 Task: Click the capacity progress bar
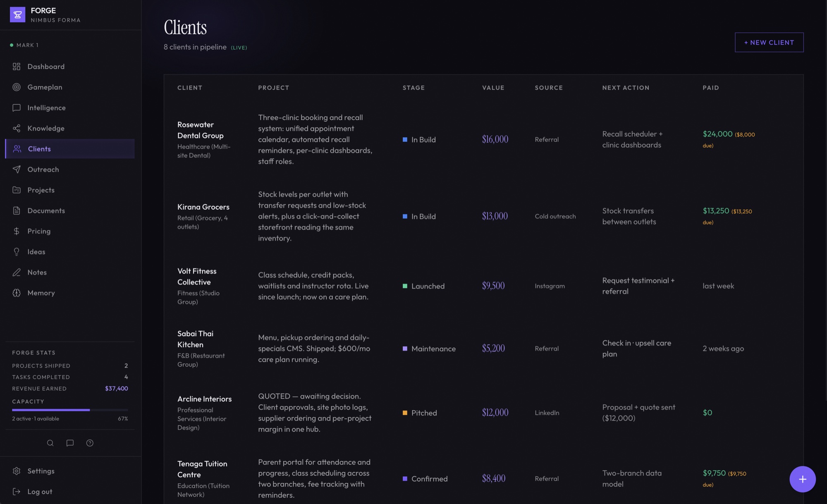[70, 410]
